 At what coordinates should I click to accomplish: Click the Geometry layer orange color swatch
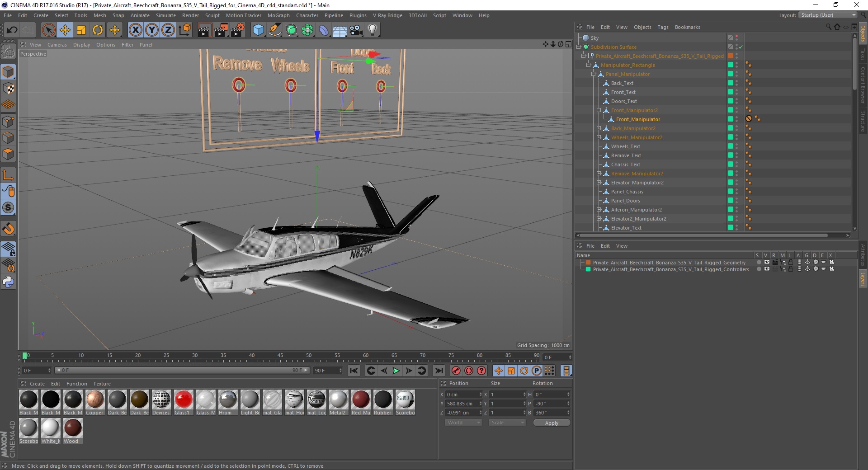(x=588, y=262)
